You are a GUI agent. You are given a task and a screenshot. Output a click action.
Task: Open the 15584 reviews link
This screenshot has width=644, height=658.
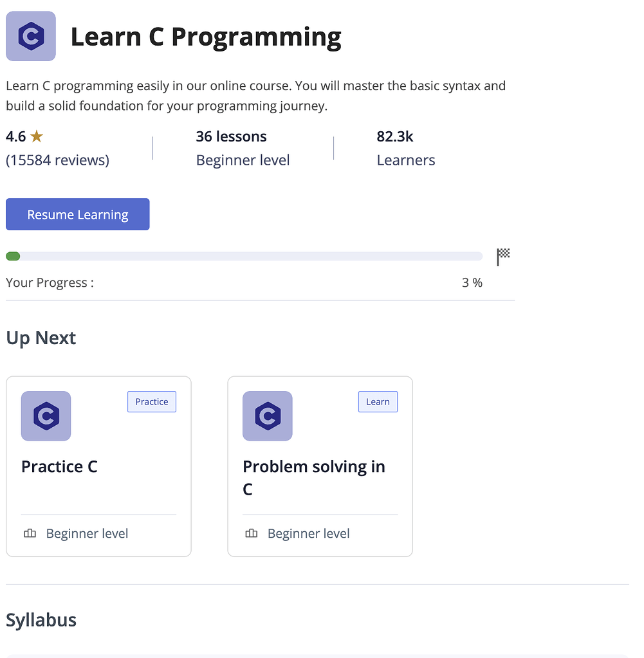[56, 160]
